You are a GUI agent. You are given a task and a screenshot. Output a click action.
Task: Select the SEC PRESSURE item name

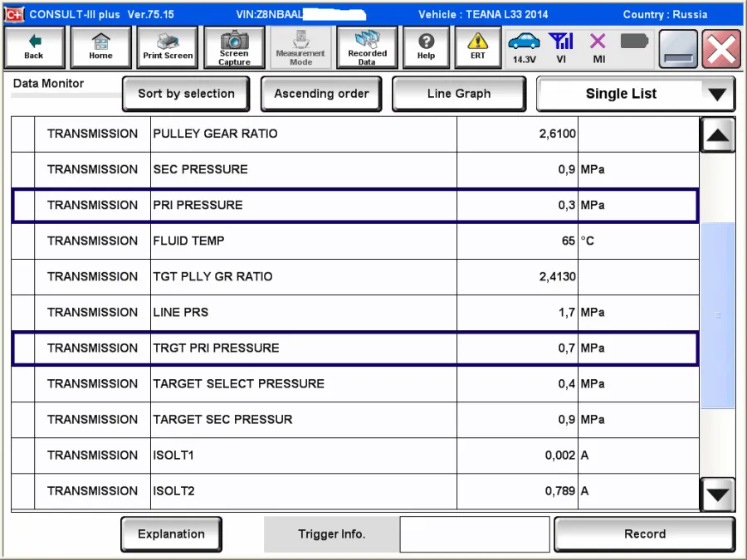pyautogui.click(x=201, y=169)
